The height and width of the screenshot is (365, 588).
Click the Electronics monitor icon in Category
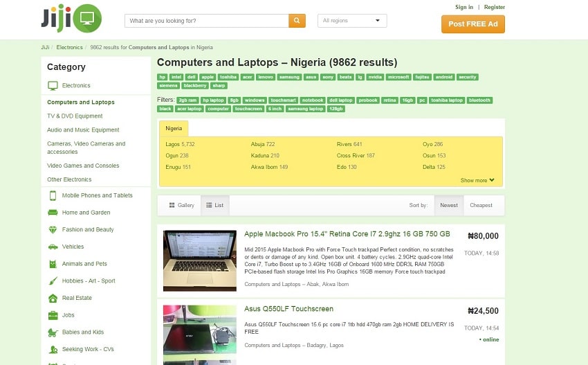pyautogui.click(x=53, y=86)
